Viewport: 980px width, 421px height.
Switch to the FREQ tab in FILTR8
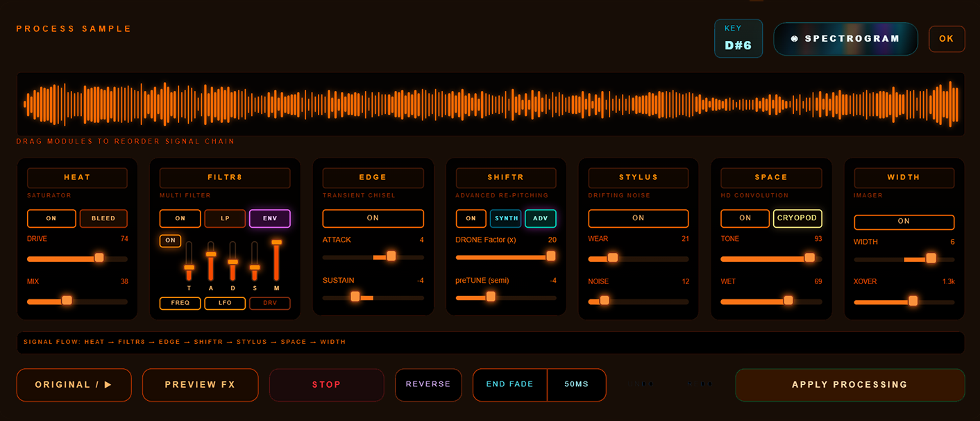point(180,303)
